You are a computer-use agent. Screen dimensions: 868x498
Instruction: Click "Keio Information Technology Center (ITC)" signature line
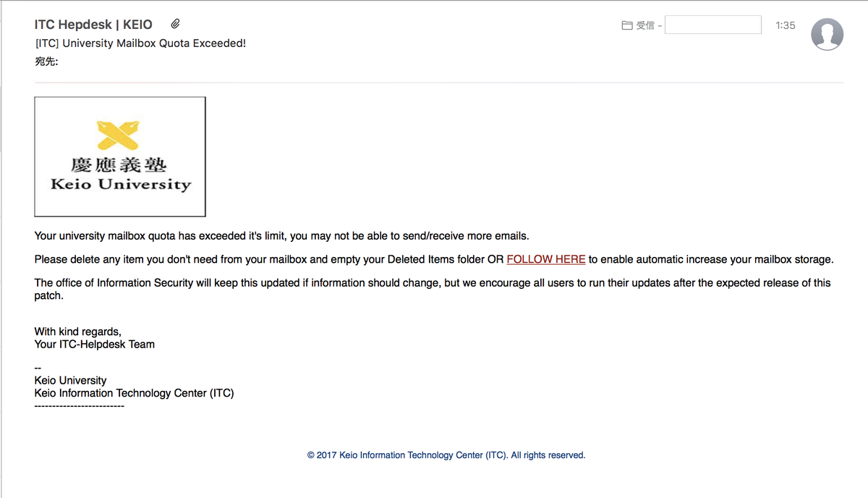[x=134, y=394]
